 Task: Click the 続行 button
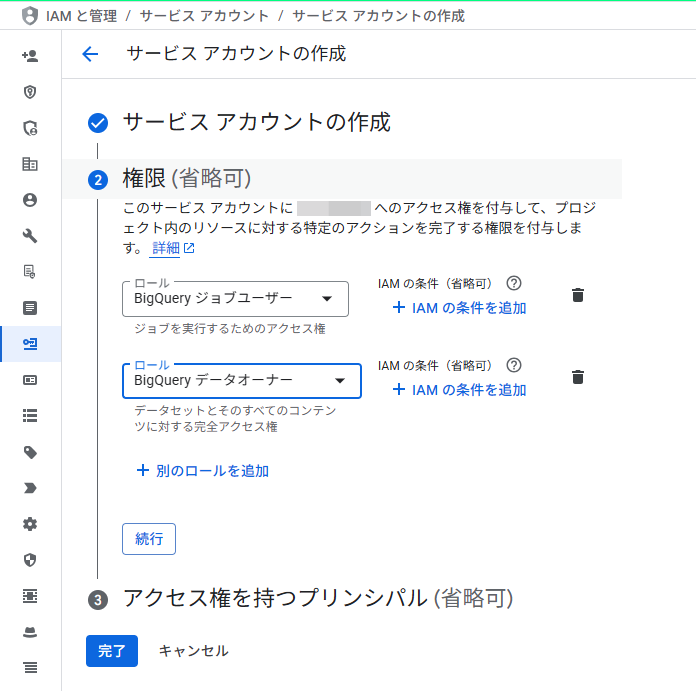(x=149, y=538)
